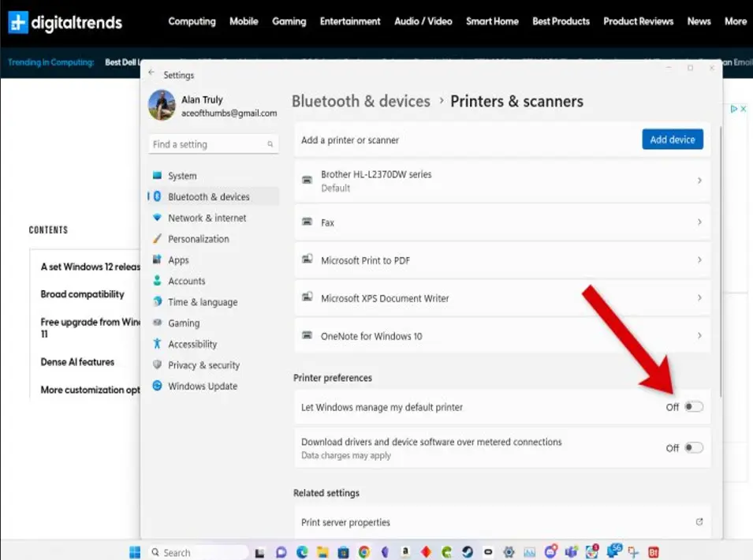Click the Apps icon in the Settings sidebar
The height and width of the screenshot is (560, 753).
pos(157,259)
